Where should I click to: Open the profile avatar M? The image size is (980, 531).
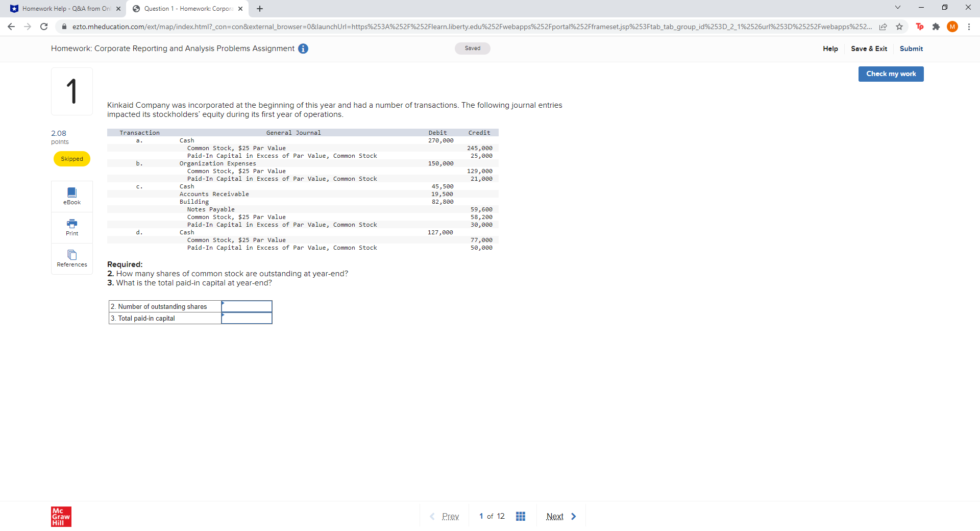tap(952, 27)
